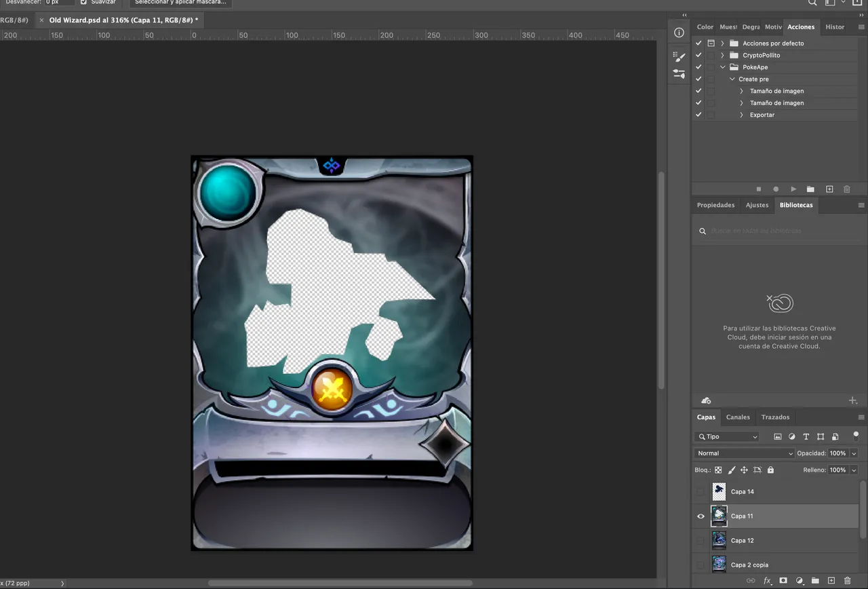Filter layers by smart objects icon
This screenshot has width=868, height=589.
click(x=835, y=436)
